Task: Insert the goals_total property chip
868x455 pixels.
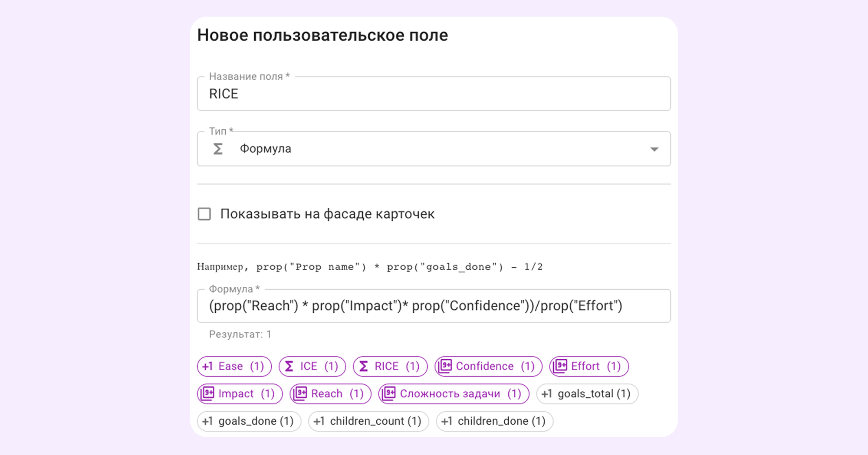Action: 587,394
